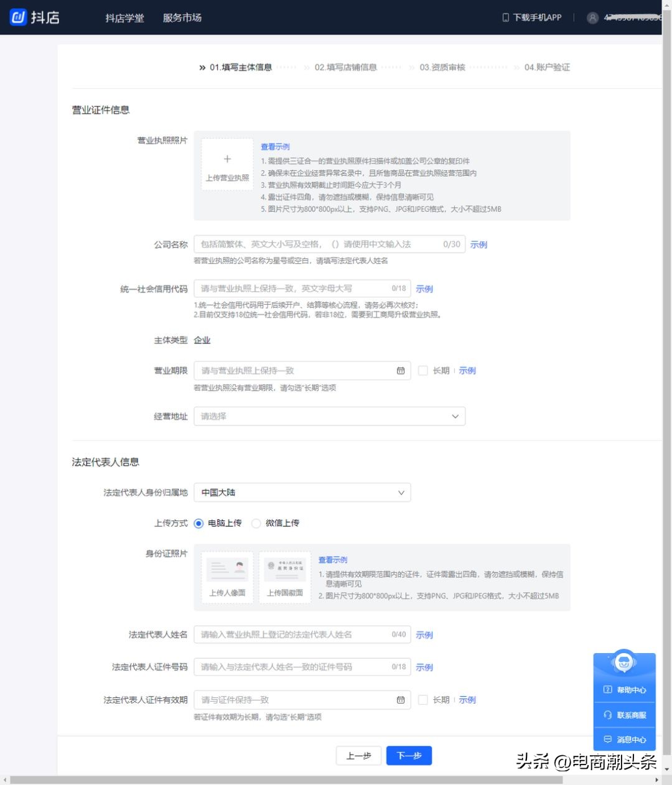The width and height of the screenshot is (672, 785).
Task: Open 帮助中心 from the floating panel
Action: [624, 690]
